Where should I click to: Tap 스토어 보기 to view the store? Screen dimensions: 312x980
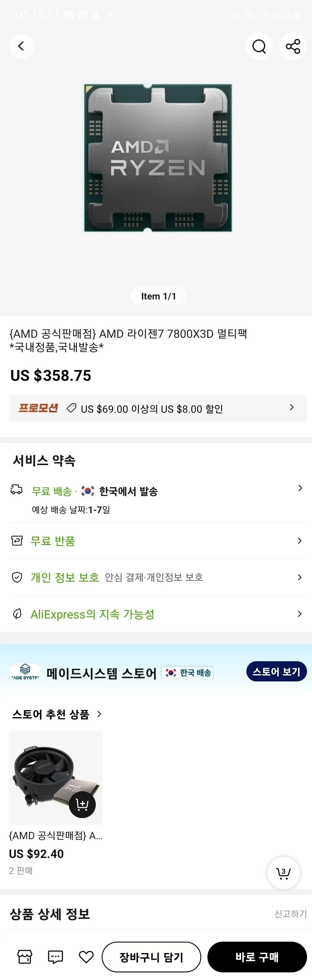276,671
